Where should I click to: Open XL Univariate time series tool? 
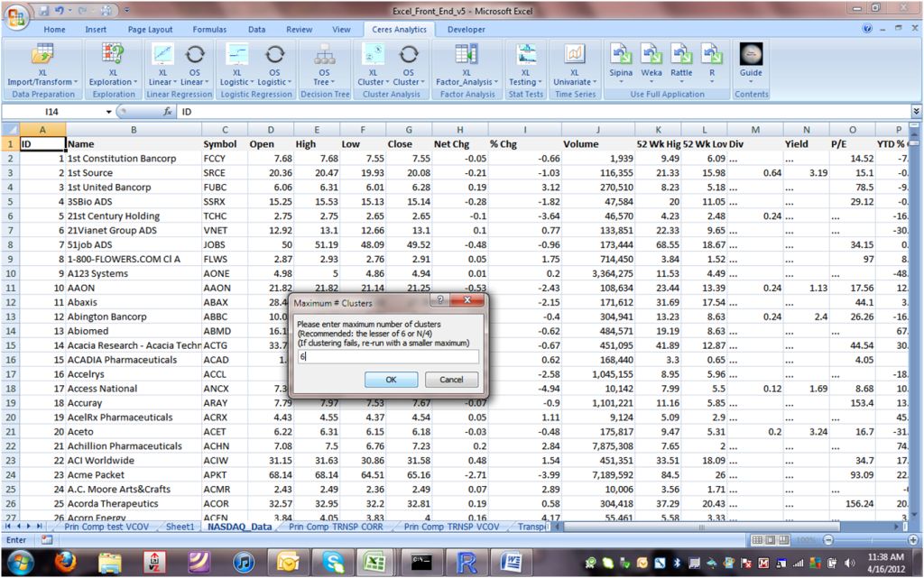pyautogui.click(x=575, y=63)
